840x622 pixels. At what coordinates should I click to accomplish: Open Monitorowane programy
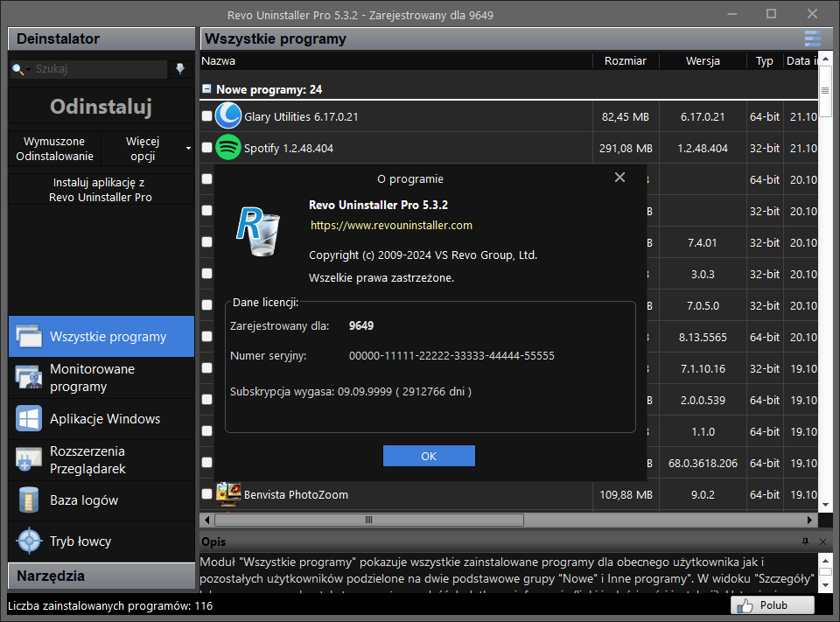[x=101, y=378]
